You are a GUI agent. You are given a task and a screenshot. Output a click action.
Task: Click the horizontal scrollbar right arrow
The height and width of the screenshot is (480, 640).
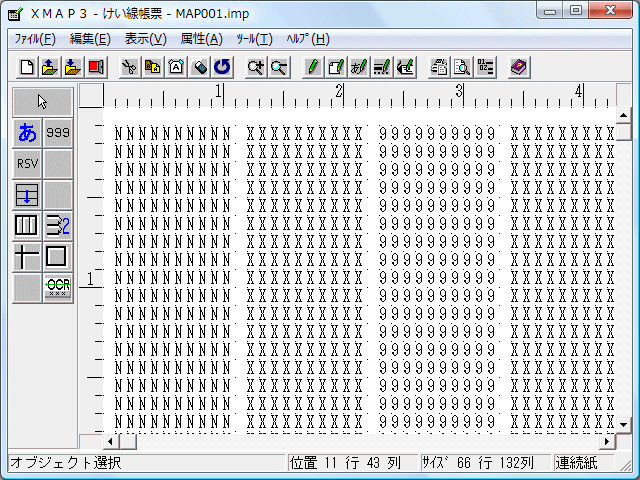607,441
